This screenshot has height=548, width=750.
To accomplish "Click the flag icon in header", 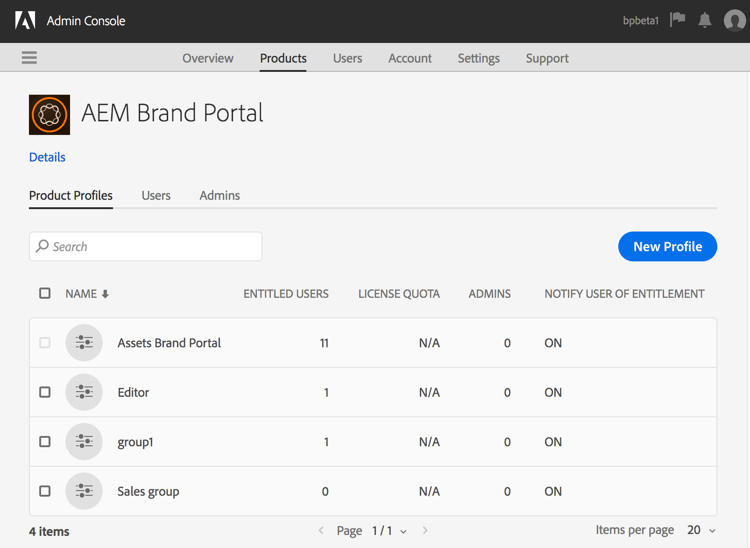I will [x=677, y=20].
